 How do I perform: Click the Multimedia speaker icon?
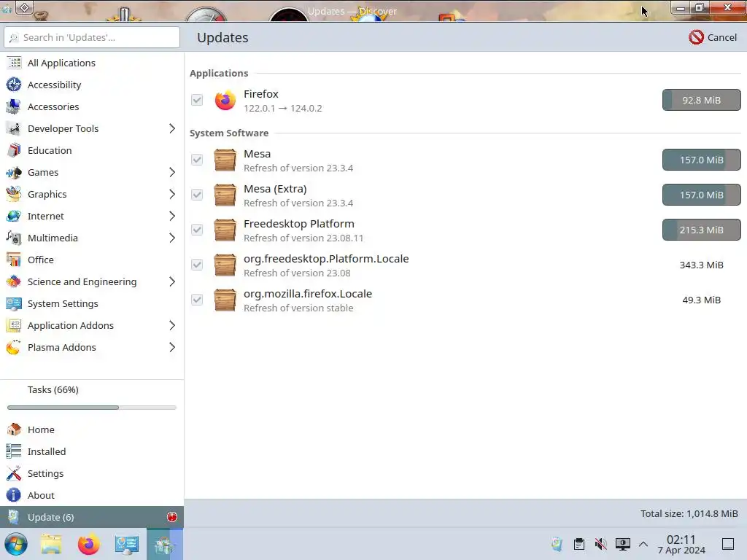tap(14, 238)
